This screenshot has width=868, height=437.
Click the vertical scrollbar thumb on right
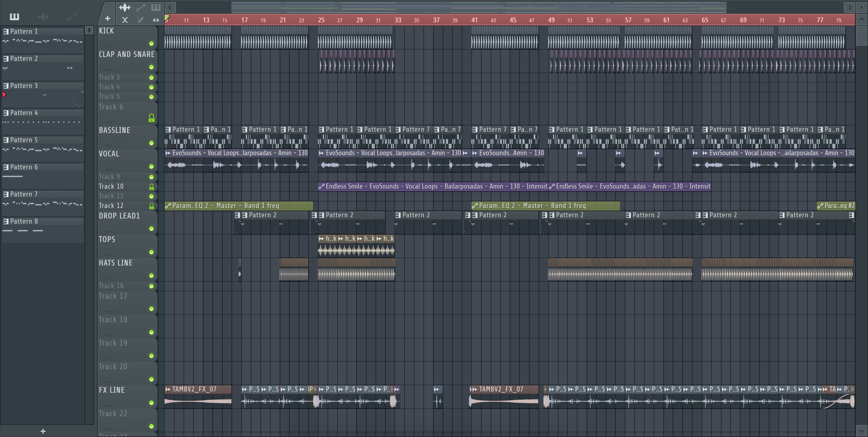(x=862, y=35)
